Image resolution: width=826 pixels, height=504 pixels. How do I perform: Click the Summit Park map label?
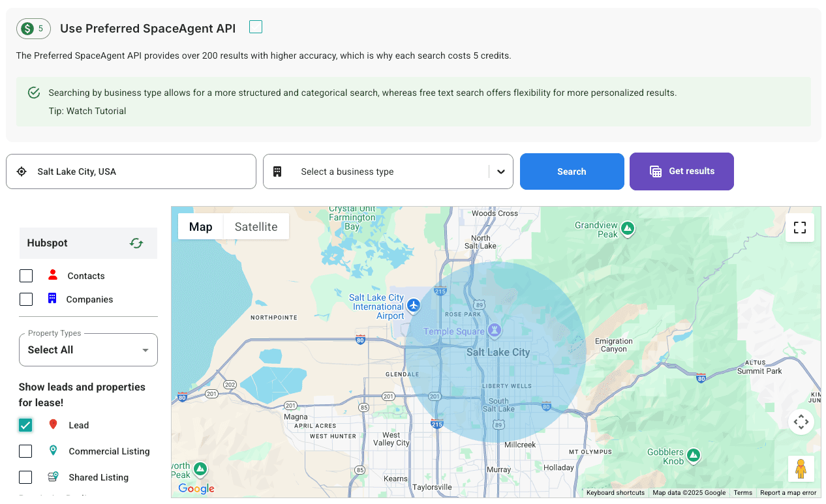[x=759, y=371]
